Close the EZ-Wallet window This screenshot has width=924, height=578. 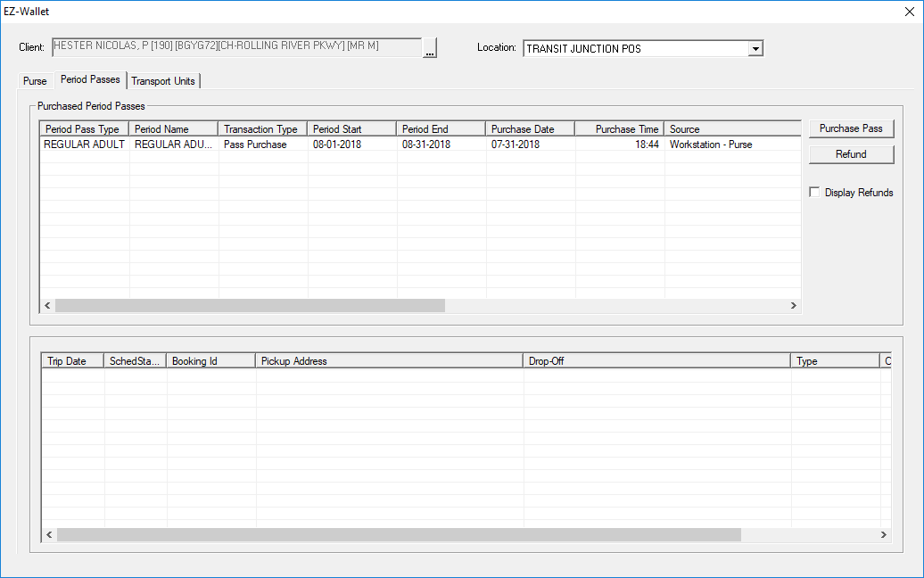909,12
